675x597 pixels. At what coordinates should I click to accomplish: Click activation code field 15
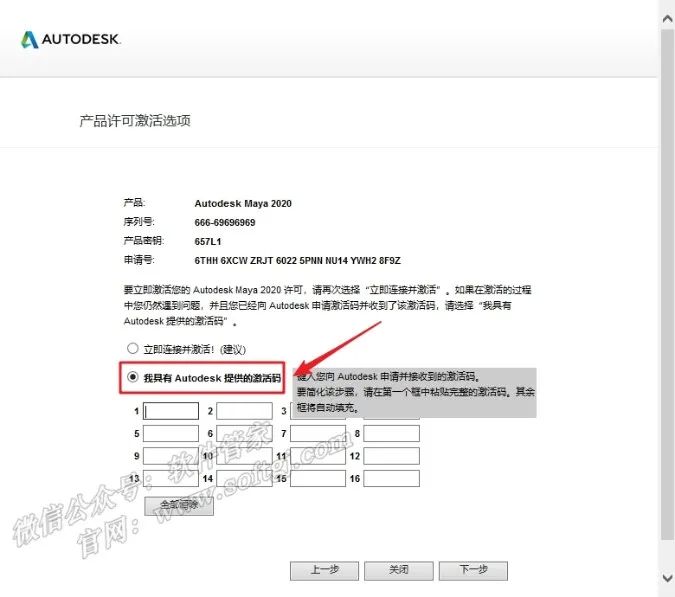click(318, 478)
